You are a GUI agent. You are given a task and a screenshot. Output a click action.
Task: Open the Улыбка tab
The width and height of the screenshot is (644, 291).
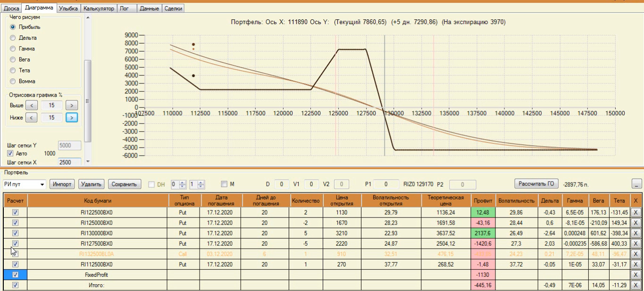point(69,8)
